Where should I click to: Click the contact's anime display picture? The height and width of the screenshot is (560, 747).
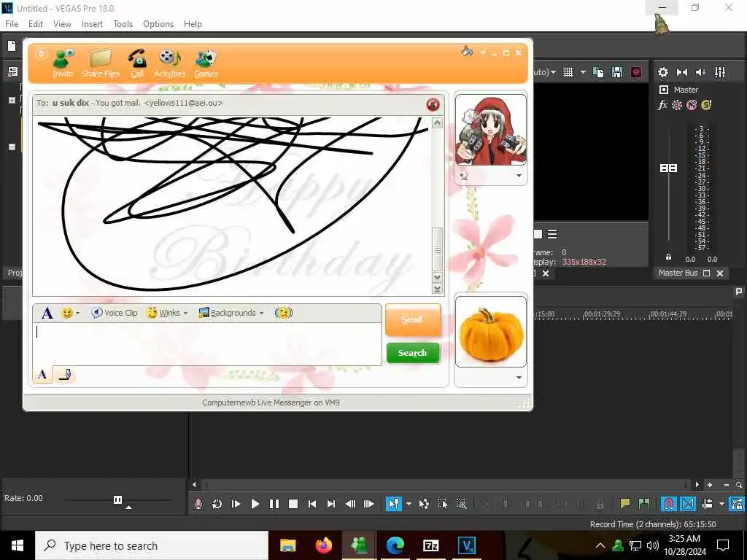[x=491, y=130]
